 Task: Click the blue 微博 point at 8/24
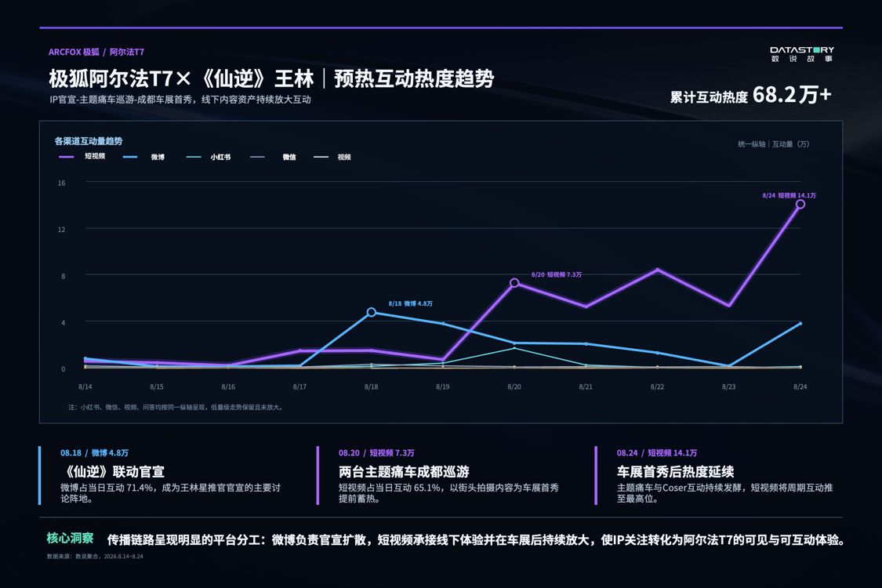point(800,324)
